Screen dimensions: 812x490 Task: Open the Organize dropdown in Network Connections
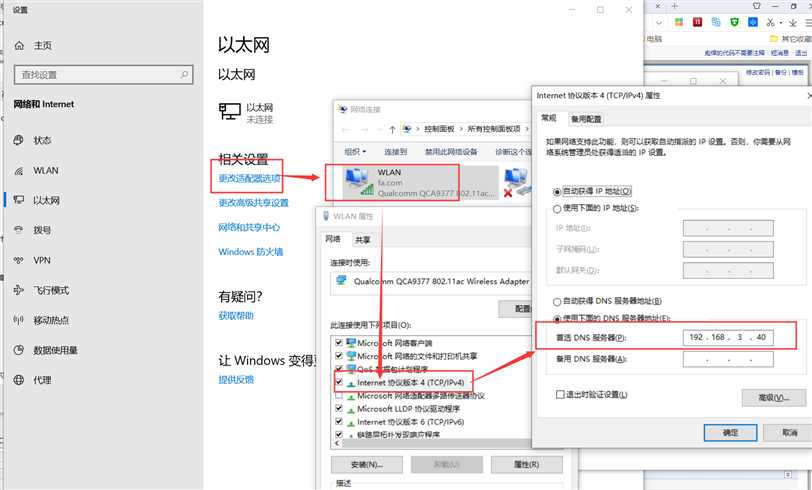pos(355,152)
